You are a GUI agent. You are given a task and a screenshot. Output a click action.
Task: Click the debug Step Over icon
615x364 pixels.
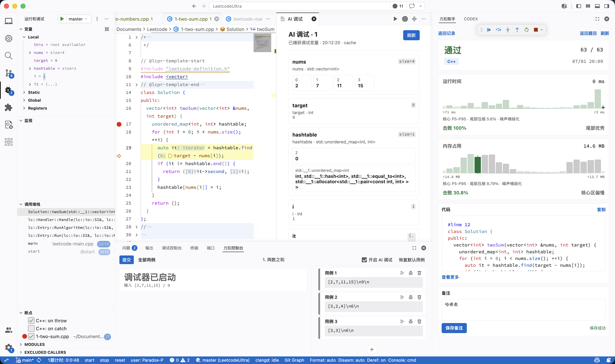click(498, 30)
